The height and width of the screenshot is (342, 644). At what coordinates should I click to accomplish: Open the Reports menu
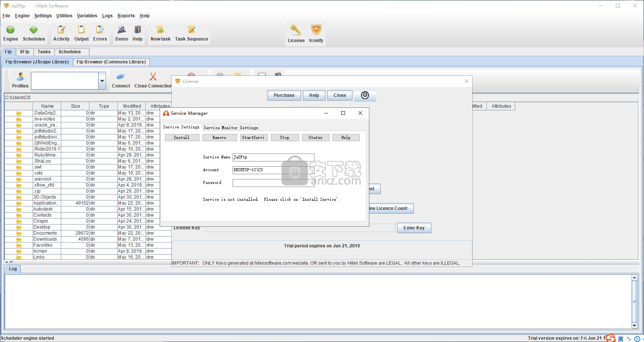click(126, 16)
